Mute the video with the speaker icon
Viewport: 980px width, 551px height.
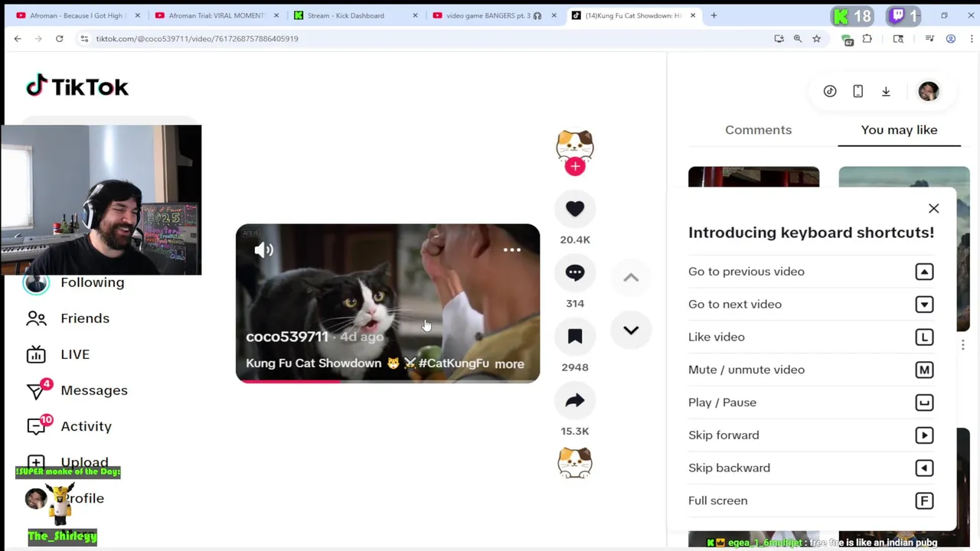263,249
